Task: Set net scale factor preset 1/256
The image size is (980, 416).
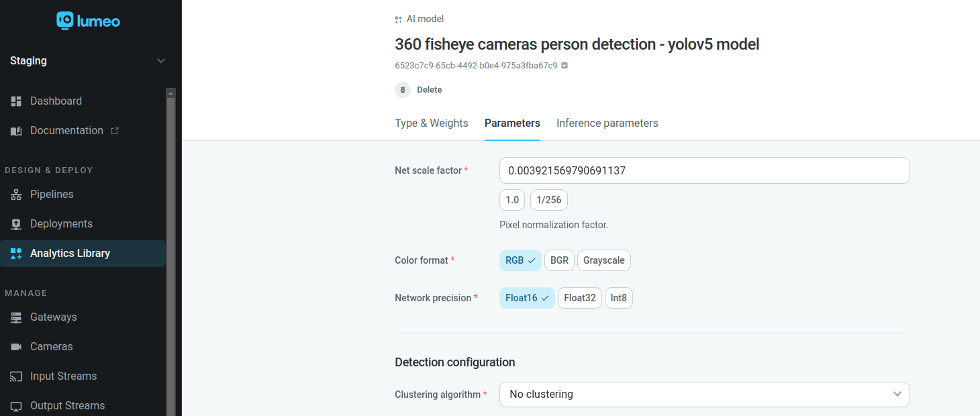Action: (548, 200)
